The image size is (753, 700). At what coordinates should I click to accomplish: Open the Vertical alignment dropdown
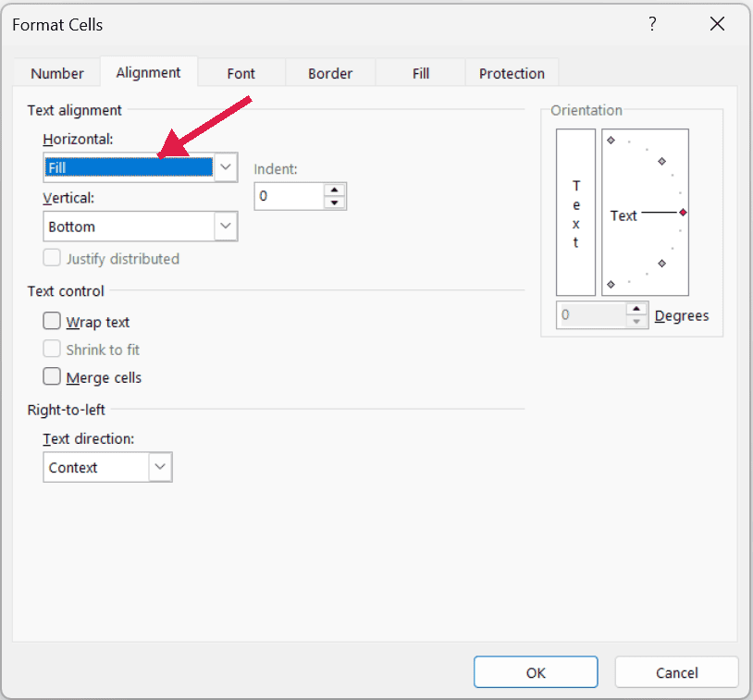pyautogui.click(x=226, y=226)
